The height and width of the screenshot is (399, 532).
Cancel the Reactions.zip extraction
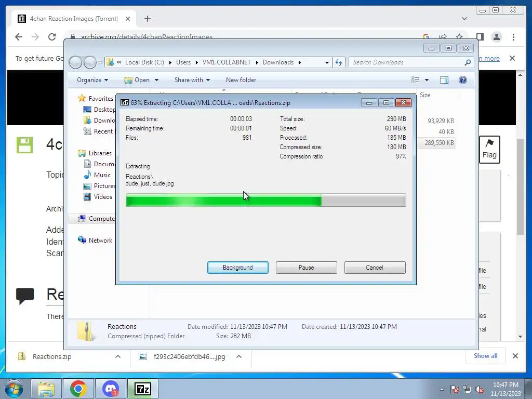coord(375,268)
